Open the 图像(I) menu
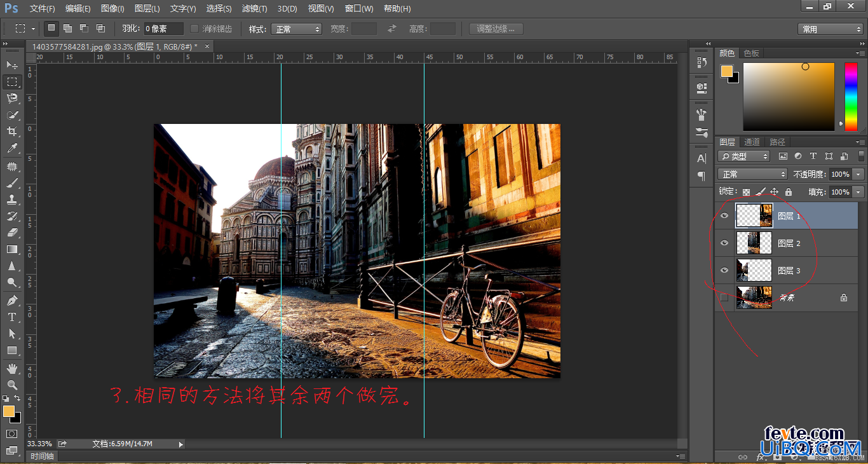 click(112, 8)
